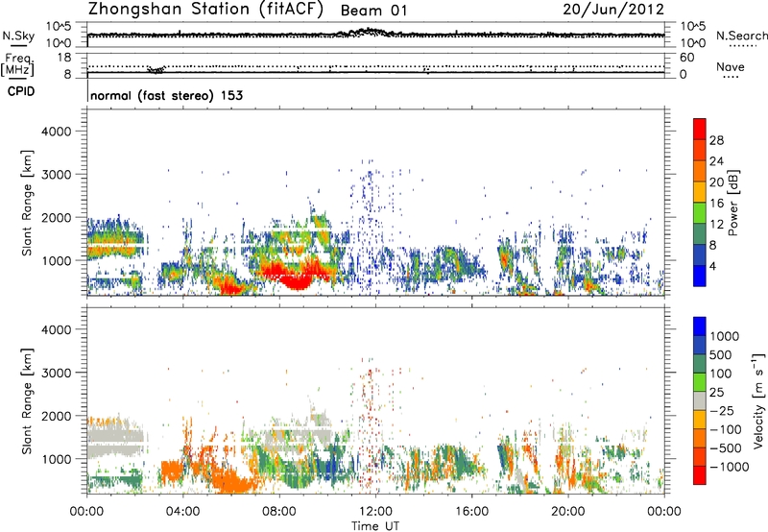The height and width of the screenshot is (532, 768).
Task: Click the date "20/Jun/2012" at top right
Action: [613, 10]
